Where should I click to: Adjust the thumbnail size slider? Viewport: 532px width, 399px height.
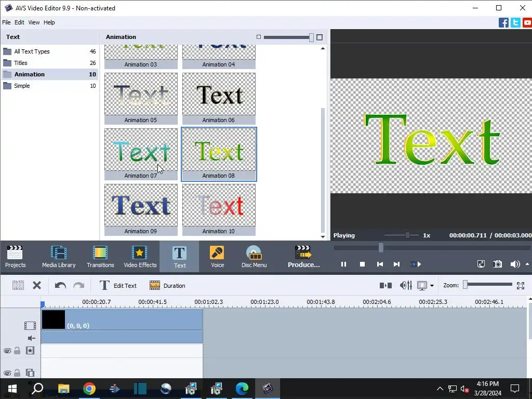(x=312, y=37)
